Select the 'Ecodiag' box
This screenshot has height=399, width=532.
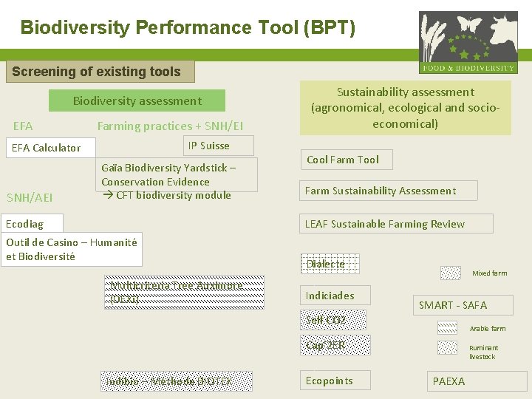point(33,224)
